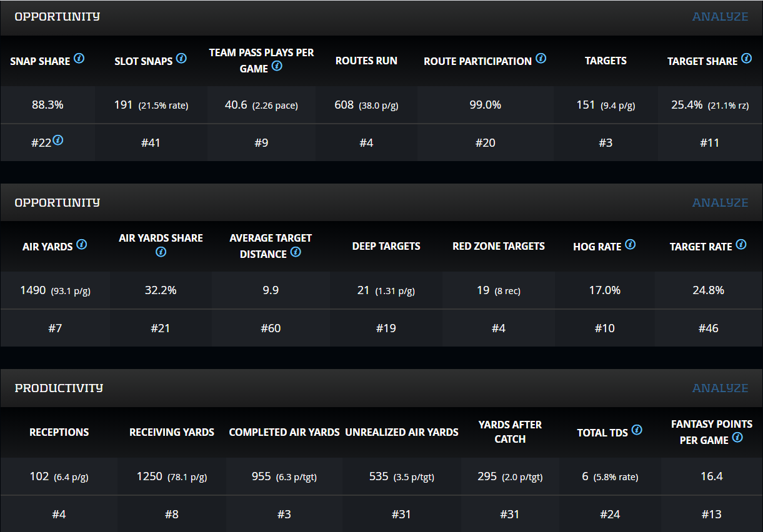763x532 pixels.
Task: Click the info icon next to Snap Share
Action: click(79, 59)
